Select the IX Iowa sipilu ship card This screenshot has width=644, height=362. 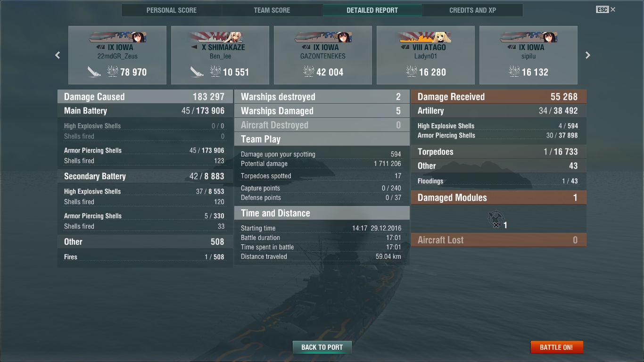528,55
